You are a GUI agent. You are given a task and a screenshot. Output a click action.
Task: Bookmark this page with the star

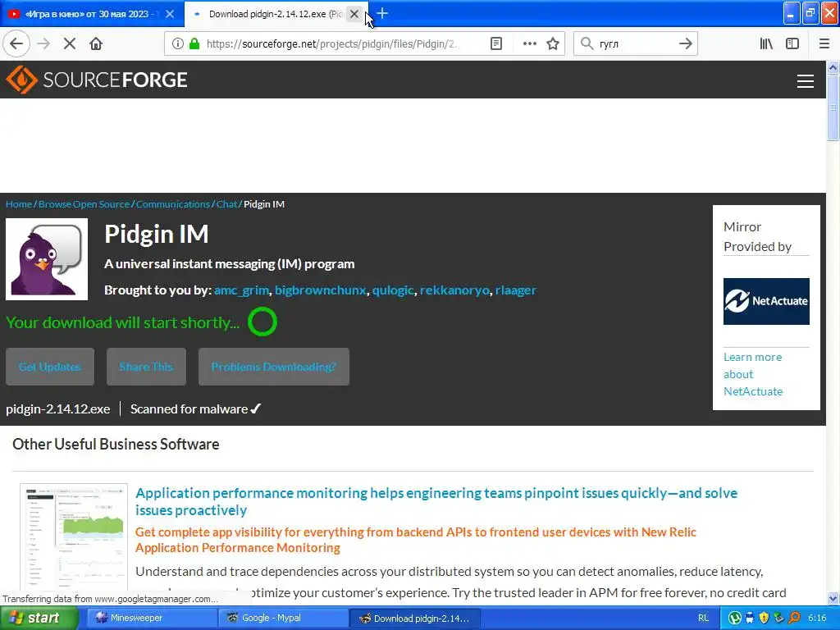click(x=553, y=44)
